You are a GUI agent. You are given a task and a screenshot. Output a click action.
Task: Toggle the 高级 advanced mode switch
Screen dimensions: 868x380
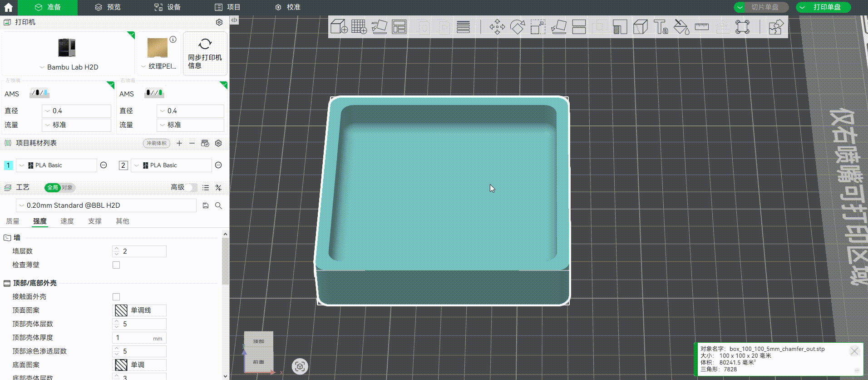(x=191, y=187)
